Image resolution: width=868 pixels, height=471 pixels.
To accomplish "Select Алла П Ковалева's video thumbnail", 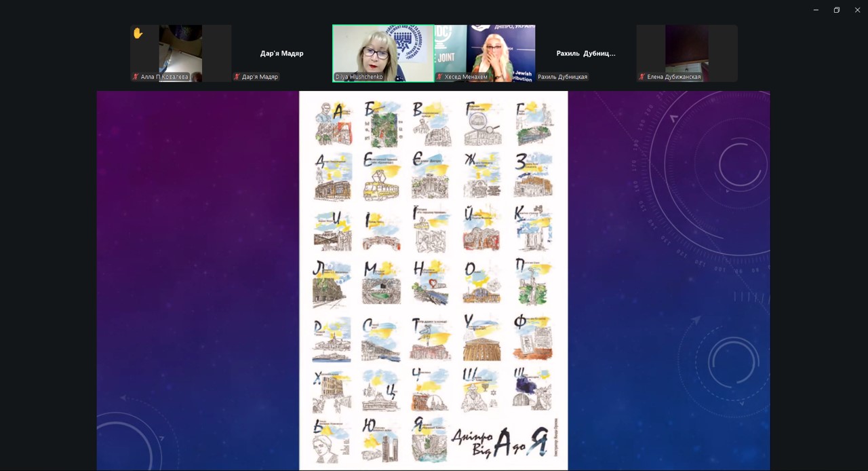I will 180,54.
